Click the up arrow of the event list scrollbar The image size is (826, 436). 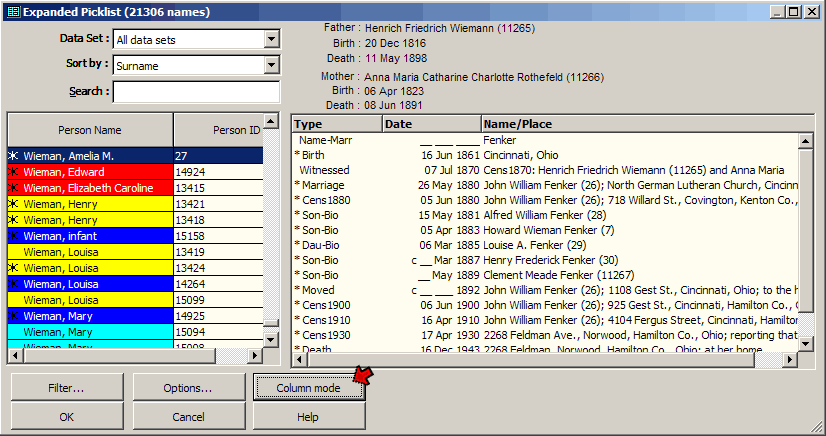806,141
